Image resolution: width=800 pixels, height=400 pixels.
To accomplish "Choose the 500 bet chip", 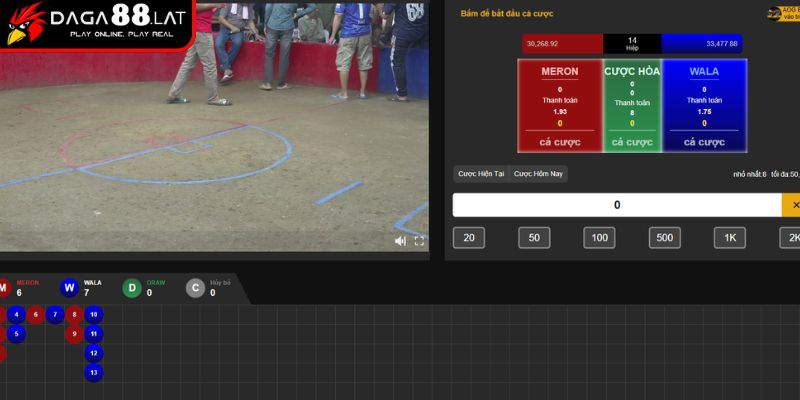I will [x=664, y=238].
